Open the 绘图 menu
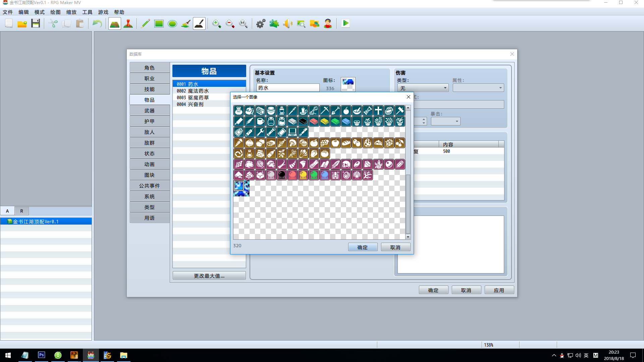This screenshot has height=362, width=644. 55,12
